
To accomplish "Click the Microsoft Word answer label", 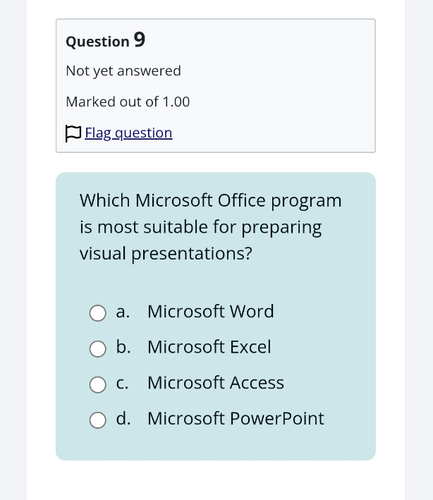I will 211,311.
